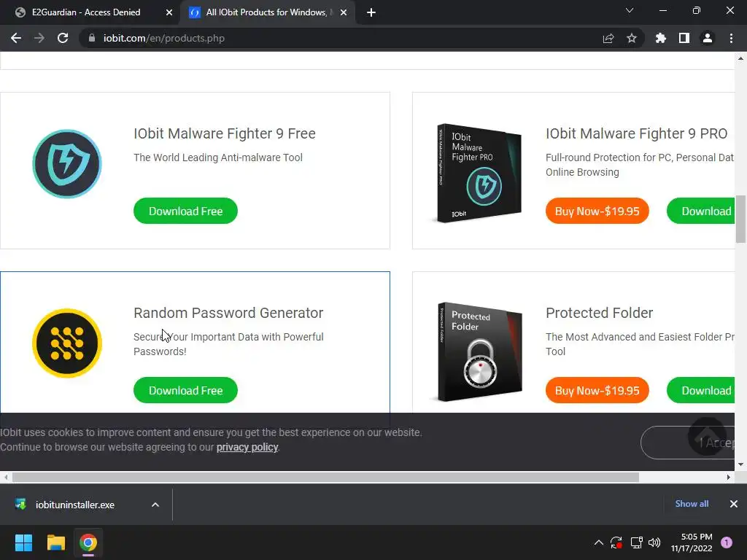Image resolution: width=747 pixels, height=560 pixels.
Task: Open the Windows Start menu
Action: pyautogui.click(x=23, y=542)
